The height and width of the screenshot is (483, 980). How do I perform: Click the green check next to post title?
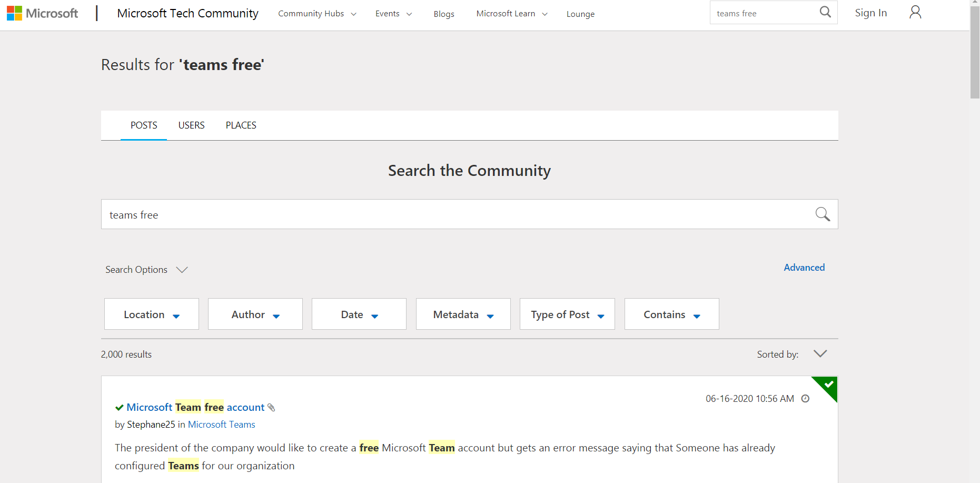(x=120, y=407)
